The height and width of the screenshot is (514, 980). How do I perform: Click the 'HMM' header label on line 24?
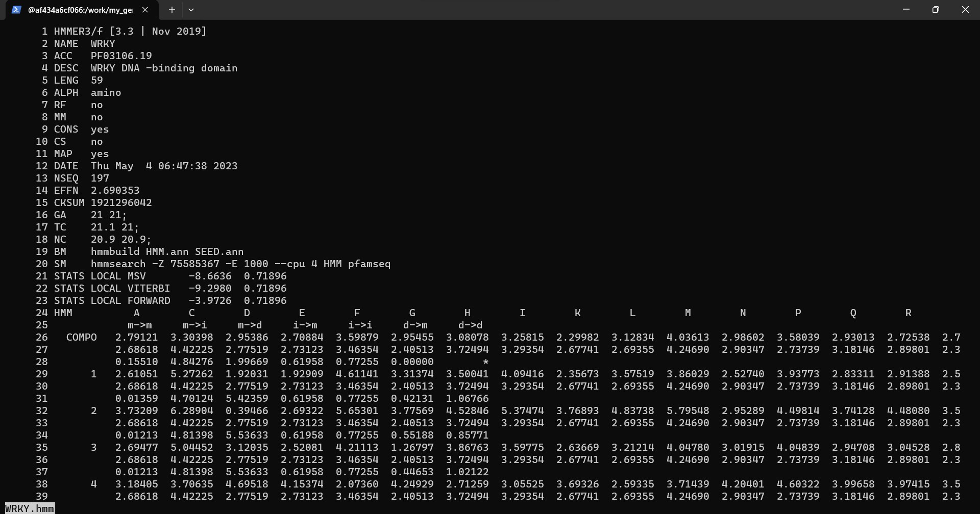click(x=63, y=313)
